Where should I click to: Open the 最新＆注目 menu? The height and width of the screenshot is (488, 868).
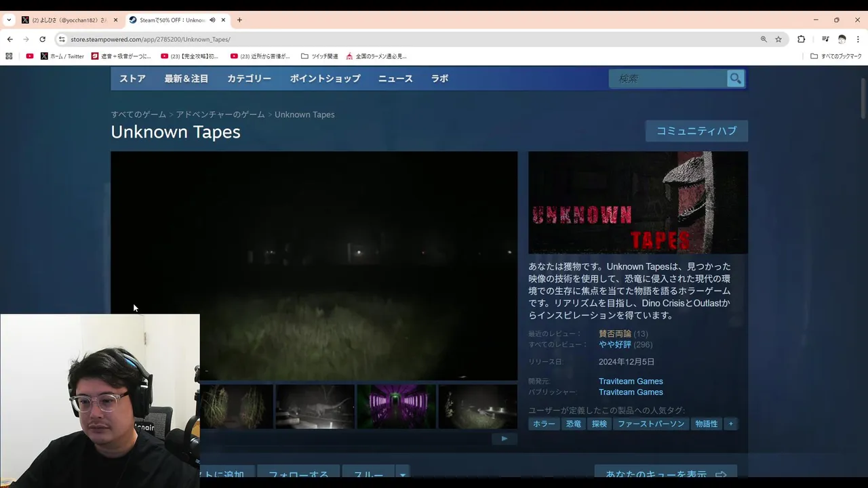tap(186, 79)
